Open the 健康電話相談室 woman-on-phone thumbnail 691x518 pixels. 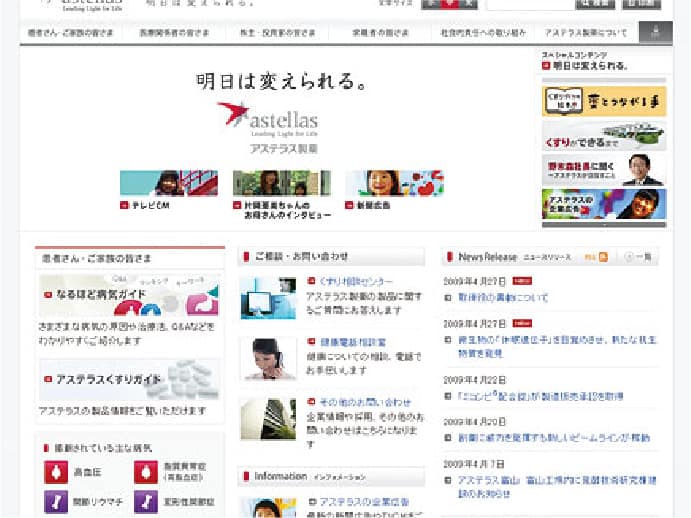[x=268, y=358]
